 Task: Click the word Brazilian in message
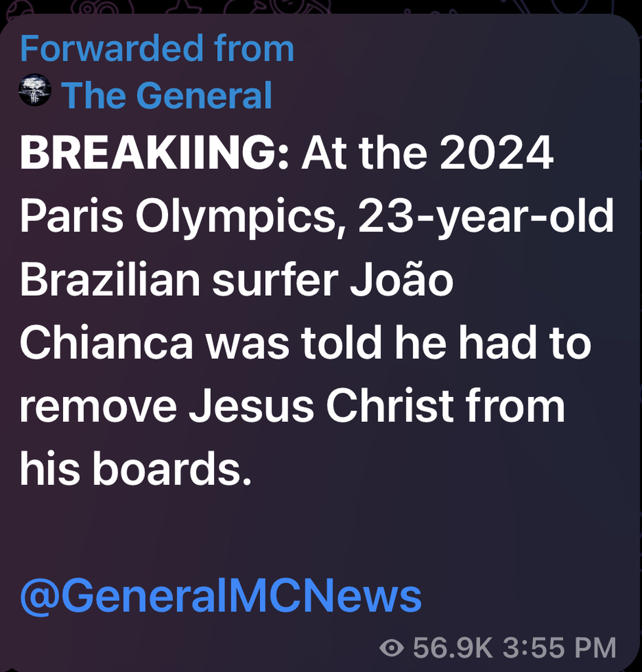point(110,280)
